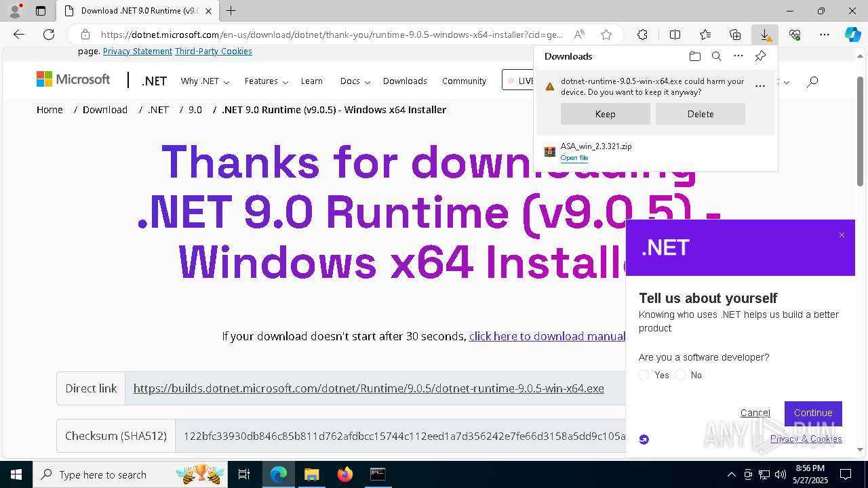
Task: Open more options in Downloads header
Action: 738,56
